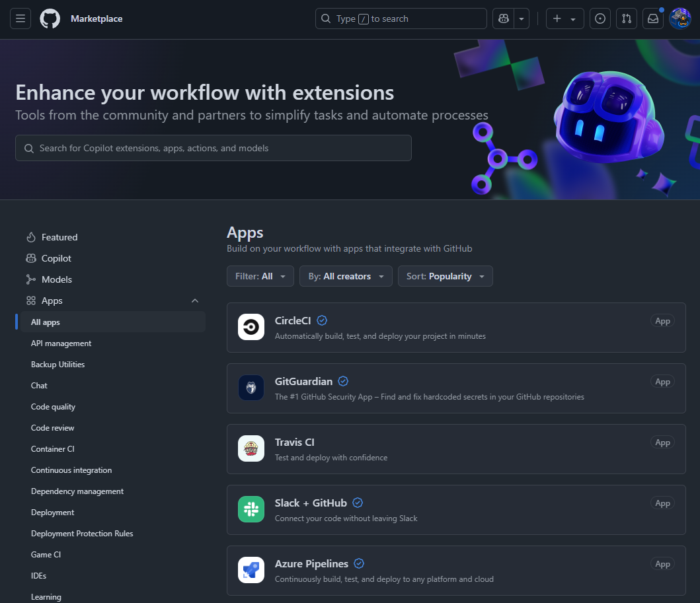This screenshot has width=700, height=603.
Task: Open the user avatar profile menu
Action: 680,18
